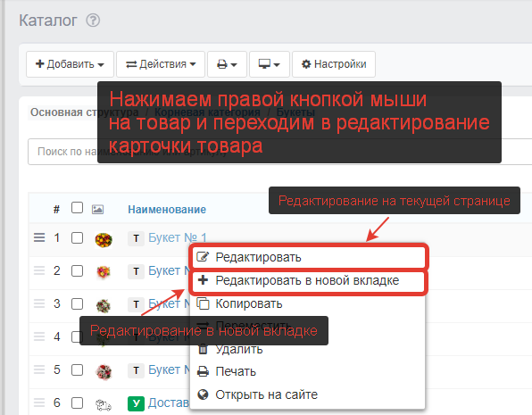Toggle the select-all checkbox in table header
The width and height of the screenshot is (532, 415).
point(77,207)
